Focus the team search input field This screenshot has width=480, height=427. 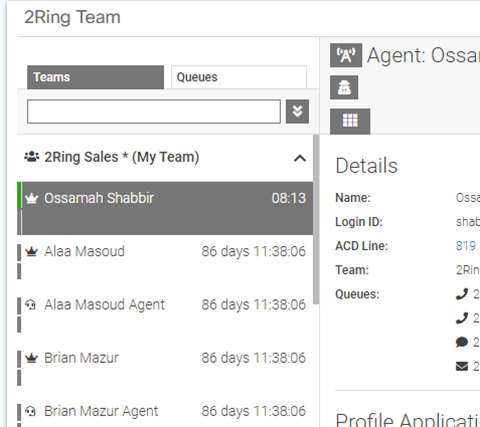tap(154, 111)
